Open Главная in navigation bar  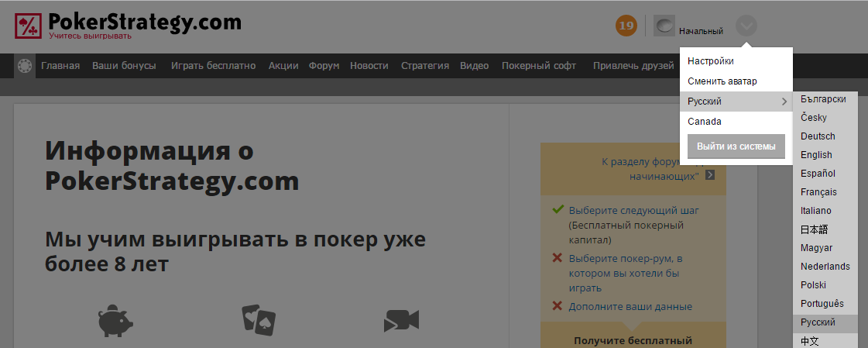[x=60, y=65]
